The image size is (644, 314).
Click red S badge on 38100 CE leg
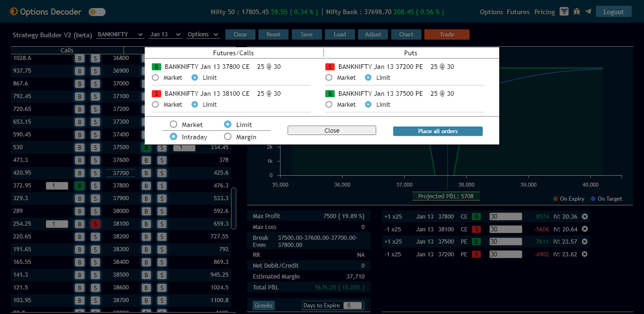[x=477, y=229]
